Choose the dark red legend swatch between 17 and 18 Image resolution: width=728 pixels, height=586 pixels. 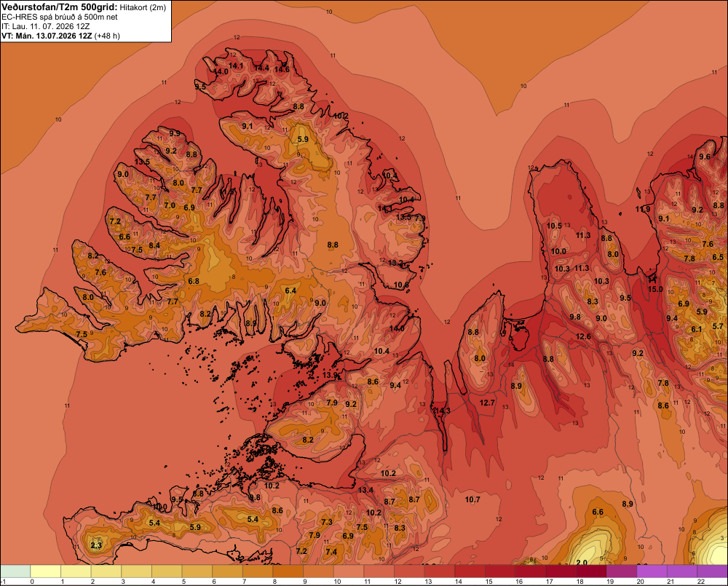pyautogui.click(x=561, y=571)
